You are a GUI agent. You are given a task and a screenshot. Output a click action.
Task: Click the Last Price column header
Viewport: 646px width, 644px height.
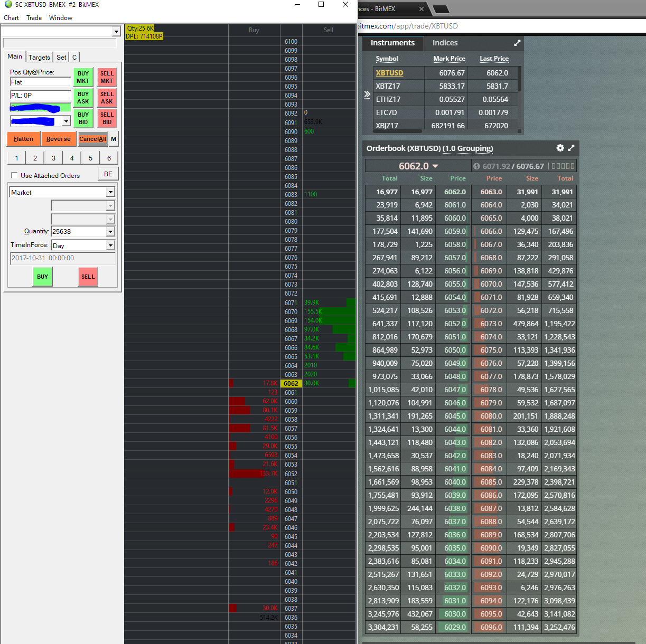(x=494, y=59)
